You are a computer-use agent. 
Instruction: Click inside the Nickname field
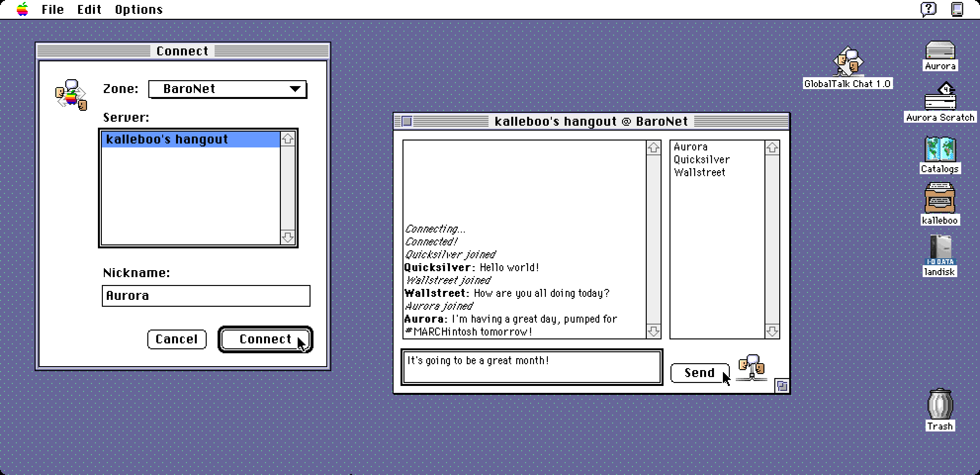point(206,296)
